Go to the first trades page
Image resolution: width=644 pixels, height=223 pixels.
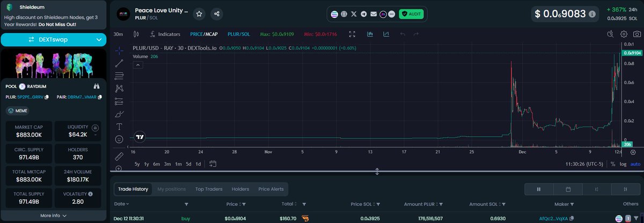tap(597, 189)
